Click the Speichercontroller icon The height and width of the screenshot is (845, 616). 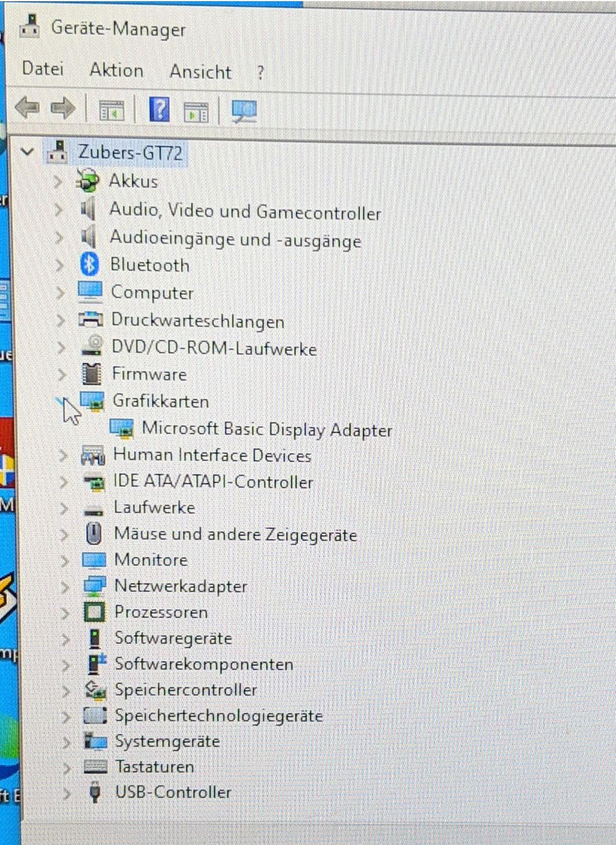(x=96, y=690)
